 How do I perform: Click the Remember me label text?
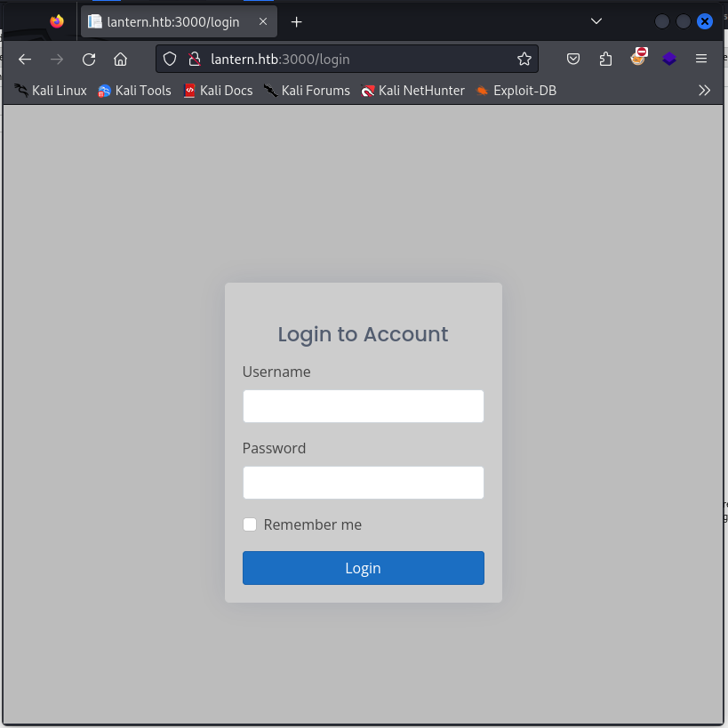point(313,524)
